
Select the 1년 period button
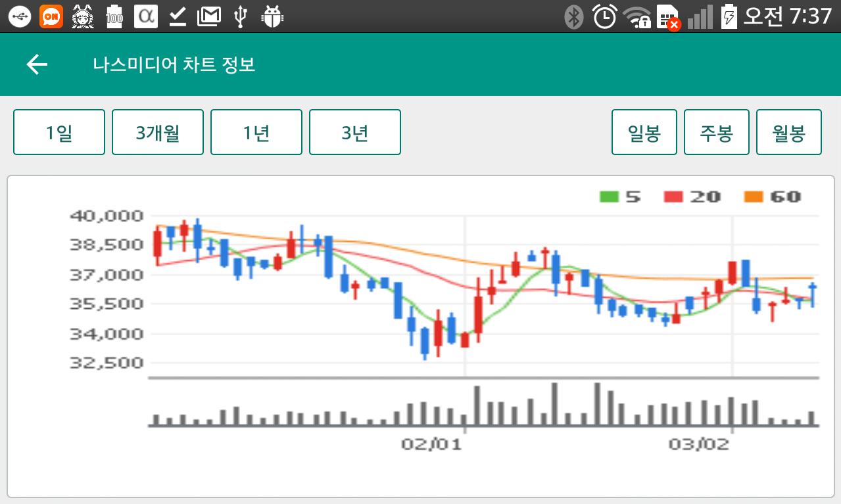click(x=256, y=132)
